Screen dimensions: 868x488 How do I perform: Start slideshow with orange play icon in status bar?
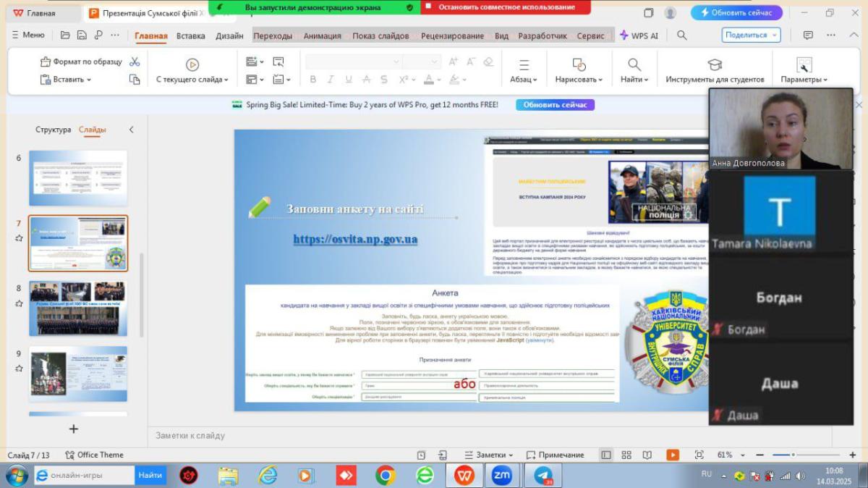coord(673,455)
